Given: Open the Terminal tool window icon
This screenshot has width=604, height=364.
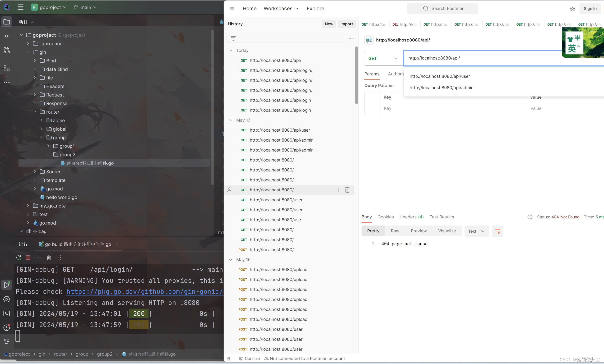Looking at the screenshot, I should coord(7,313).
